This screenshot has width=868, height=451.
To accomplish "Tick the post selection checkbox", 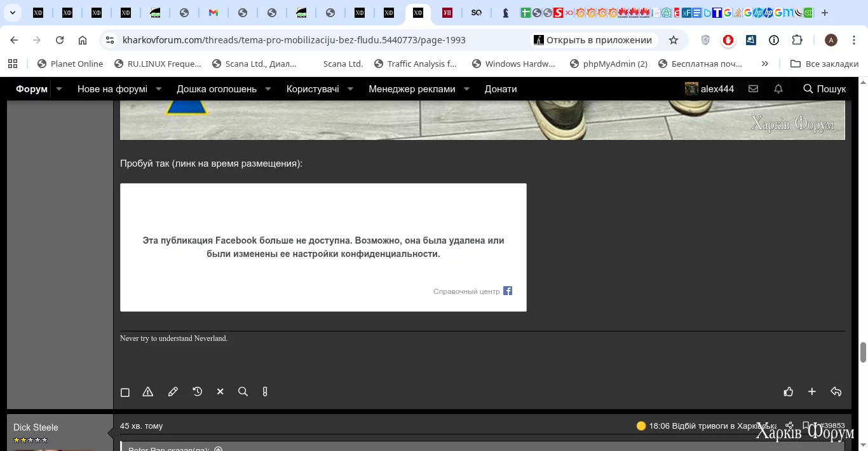I will click(x=125, y=392).
